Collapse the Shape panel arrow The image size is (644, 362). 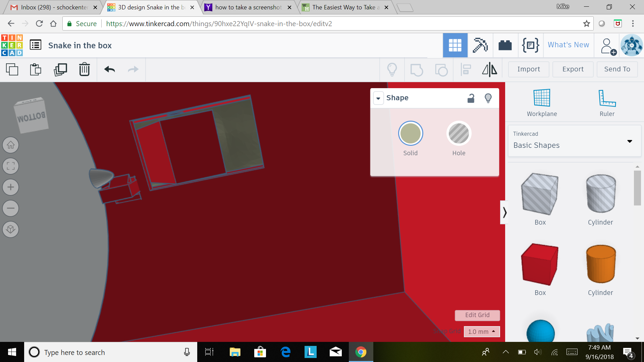(378, 98)
